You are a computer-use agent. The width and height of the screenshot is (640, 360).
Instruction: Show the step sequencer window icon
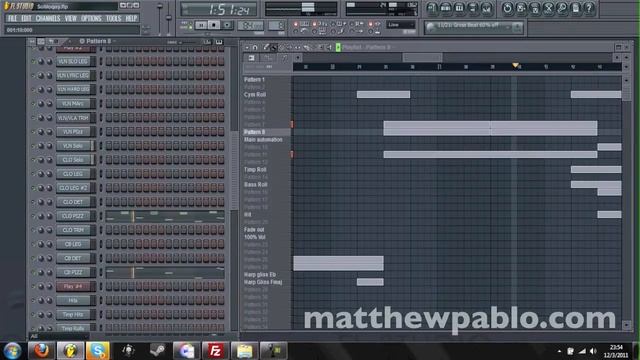coord(446,8)
